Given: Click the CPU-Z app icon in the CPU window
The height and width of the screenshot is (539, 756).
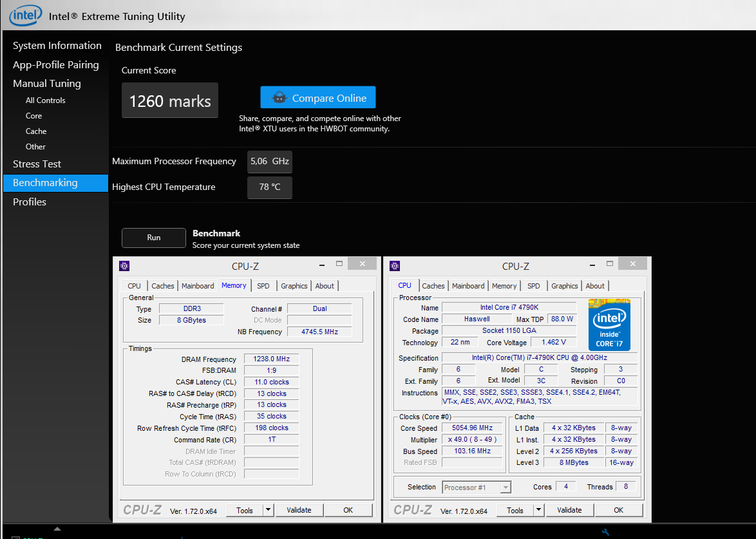Looking at the screenshot, I should point(395,266).
